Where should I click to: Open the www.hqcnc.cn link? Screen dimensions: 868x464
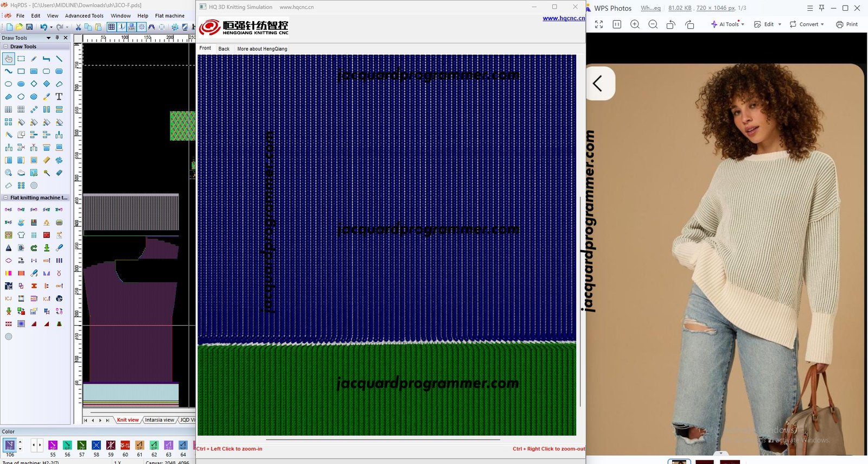(x=564, y=18)
